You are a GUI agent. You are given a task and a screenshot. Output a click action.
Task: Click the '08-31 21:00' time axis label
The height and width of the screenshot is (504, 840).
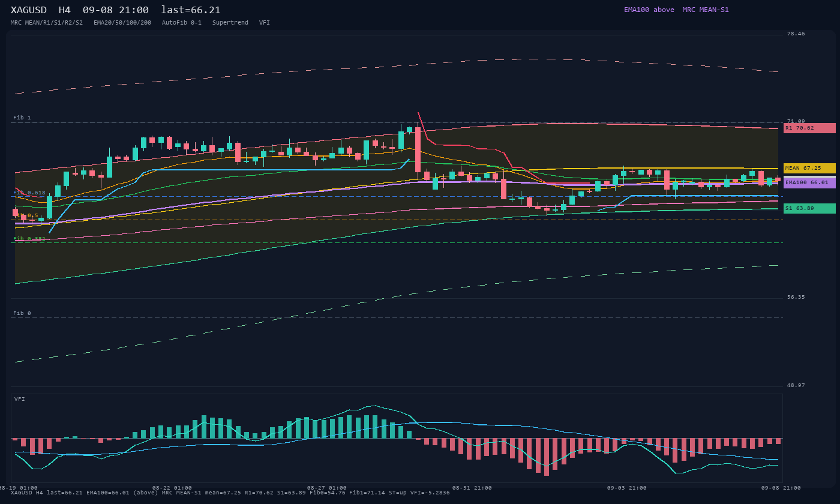click(x=472, y=488)
